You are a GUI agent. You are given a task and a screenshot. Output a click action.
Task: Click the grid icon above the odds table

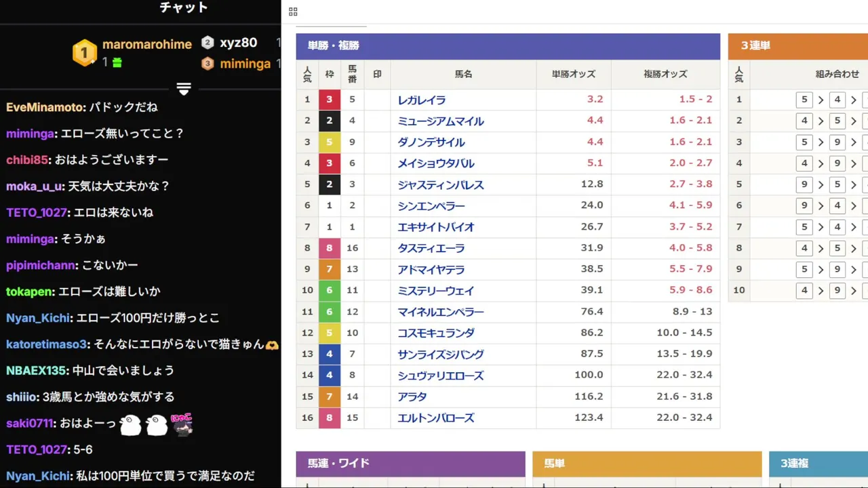pos(293,12)
